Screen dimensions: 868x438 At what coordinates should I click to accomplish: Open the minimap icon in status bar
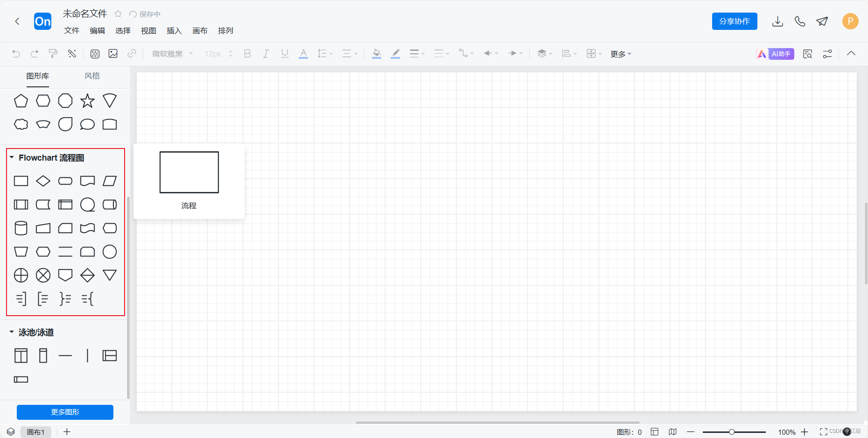(672, 432)
